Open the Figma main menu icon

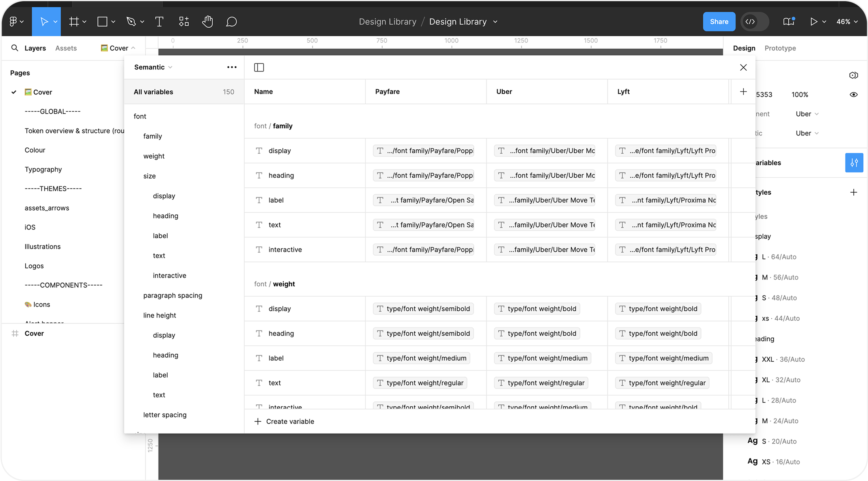click(13, 22)
